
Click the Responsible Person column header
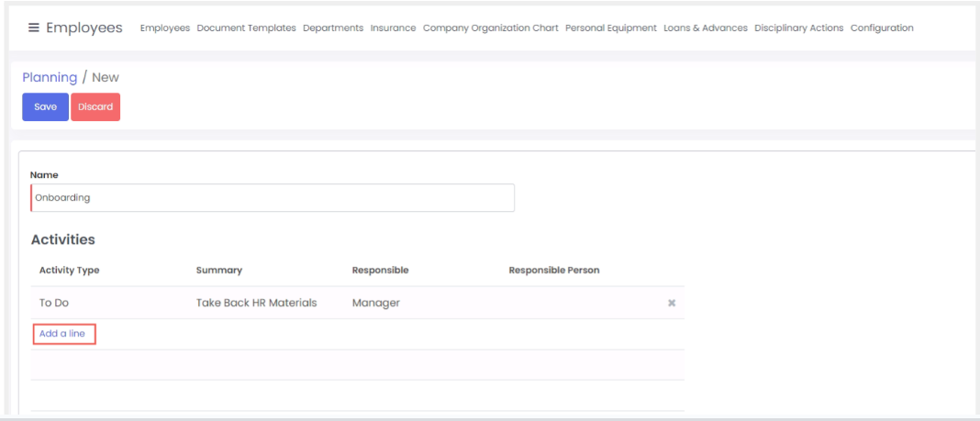click(553, 271)
